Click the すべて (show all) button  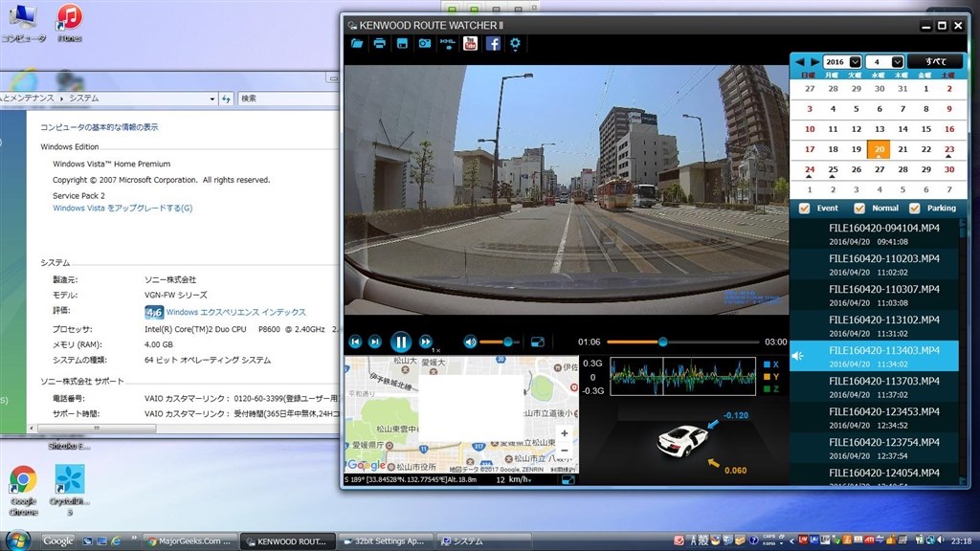pos(935,61)
